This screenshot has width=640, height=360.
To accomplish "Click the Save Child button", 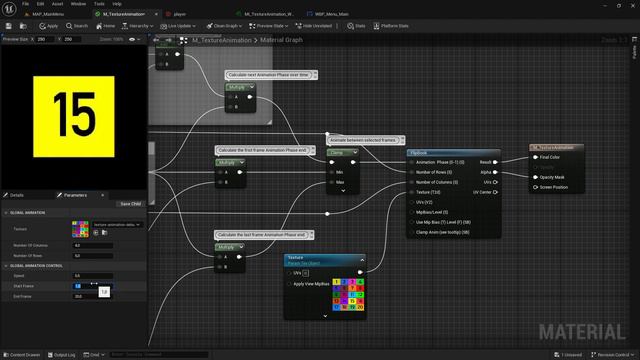I will point(131,204).
